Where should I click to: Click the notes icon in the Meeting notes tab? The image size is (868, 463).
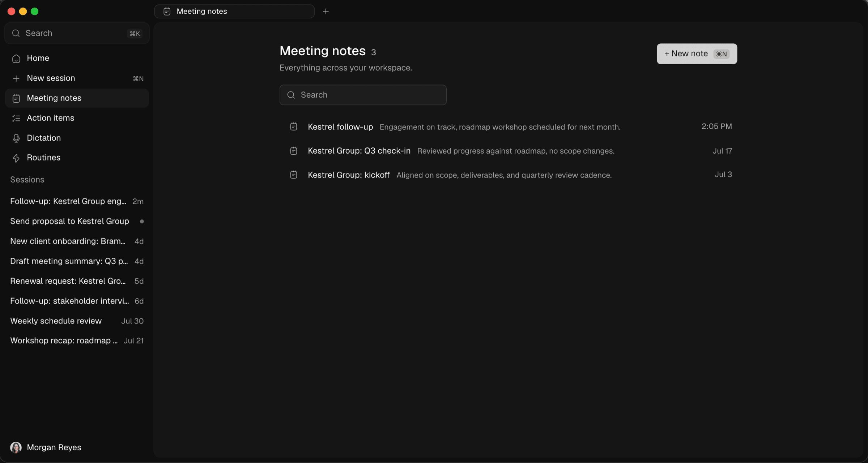click(x=167, y=12)
